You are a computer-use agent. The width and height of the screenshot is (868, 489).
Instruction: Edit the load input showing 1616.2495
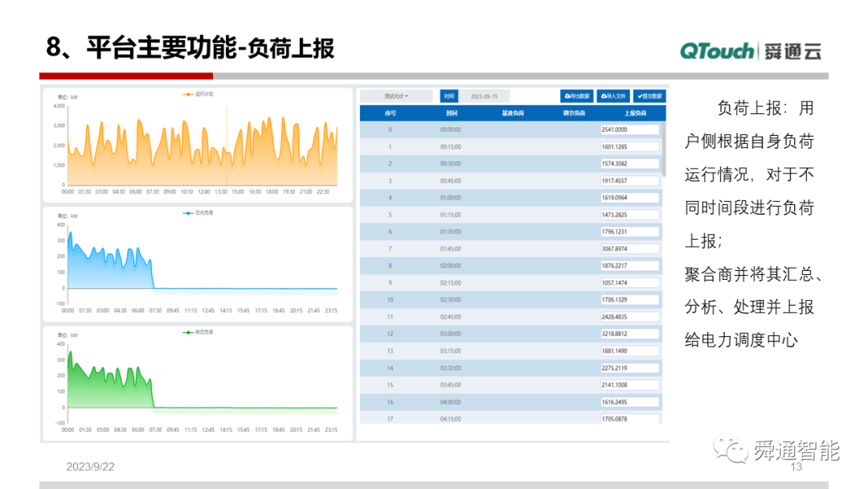pyautogui.click(x=630, y=402)
